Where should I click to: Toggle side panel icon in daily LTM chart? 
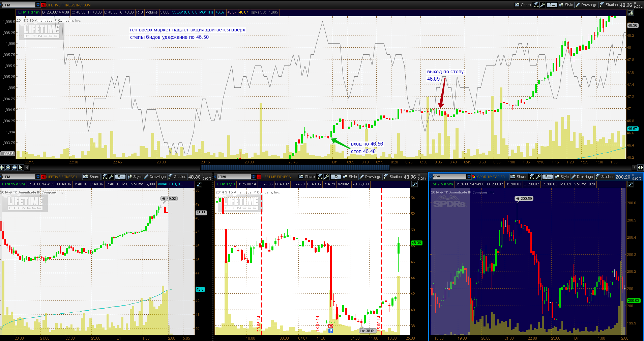pyautogui.click(x=414, y=184)
